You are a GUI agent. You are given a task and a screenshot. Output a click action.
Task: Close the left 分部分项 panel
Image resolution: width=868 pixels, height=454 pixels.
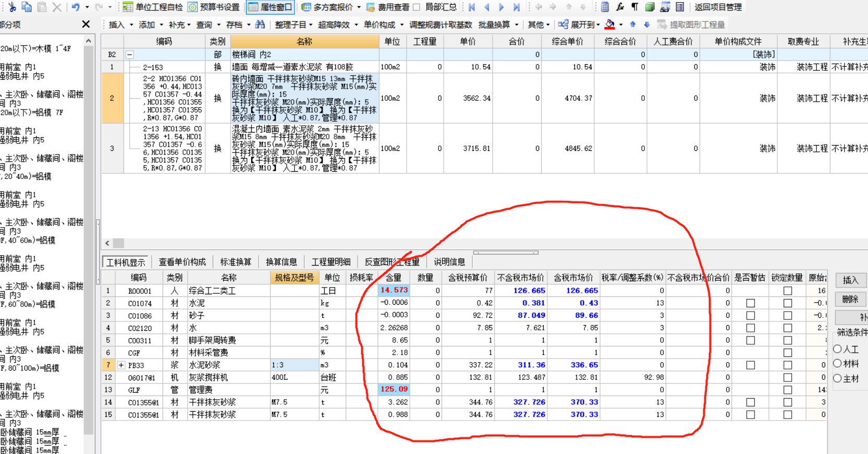tap(86, 25)
